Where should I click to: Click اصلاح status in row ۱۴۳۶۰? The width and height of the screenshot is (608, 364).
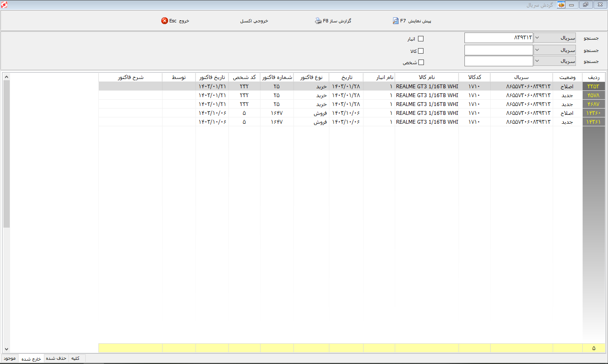pos(567,113)
